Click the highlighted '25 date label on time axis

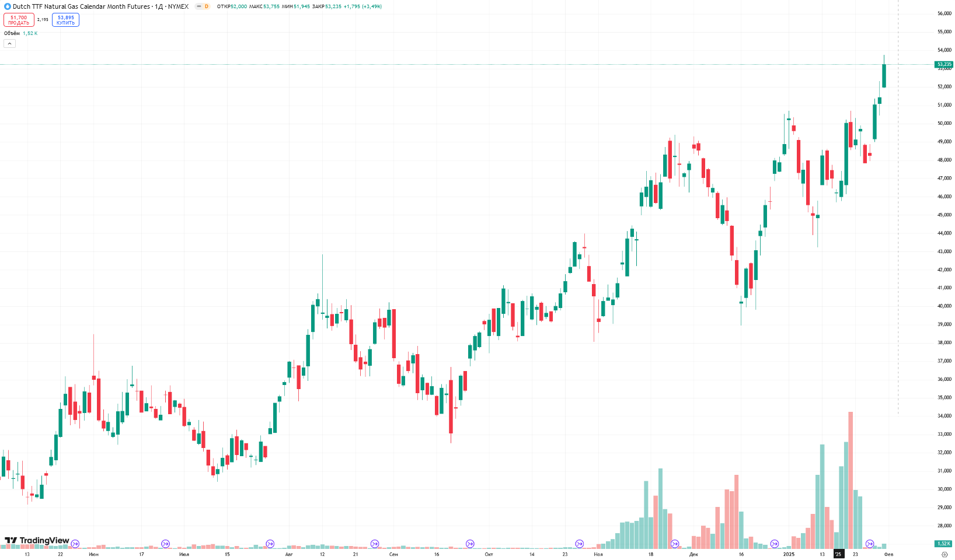(x=838, y=554)
